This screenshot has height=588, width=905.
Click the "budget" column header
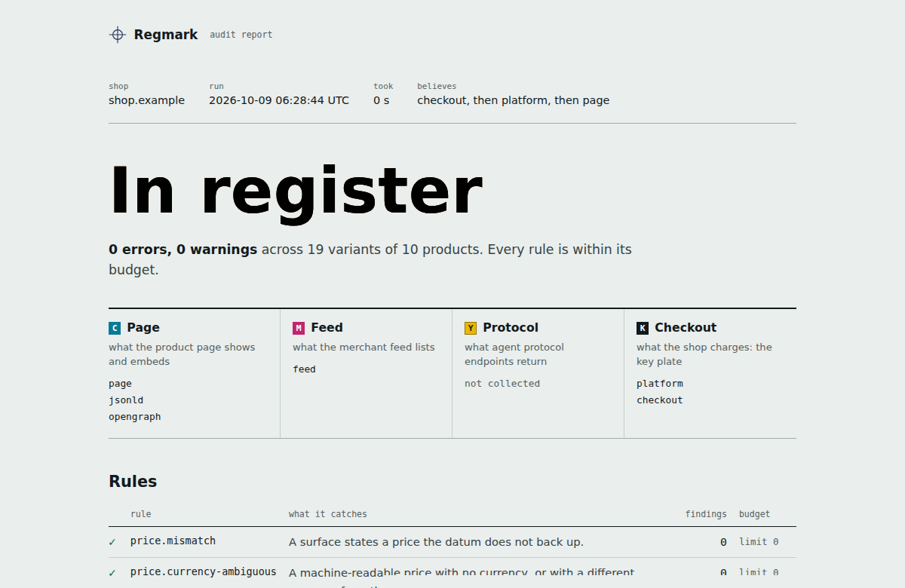pos(755,514)
